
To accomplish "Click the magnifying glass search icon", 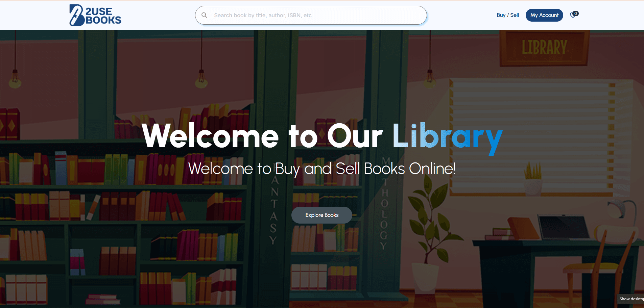I will click(204, 15).
